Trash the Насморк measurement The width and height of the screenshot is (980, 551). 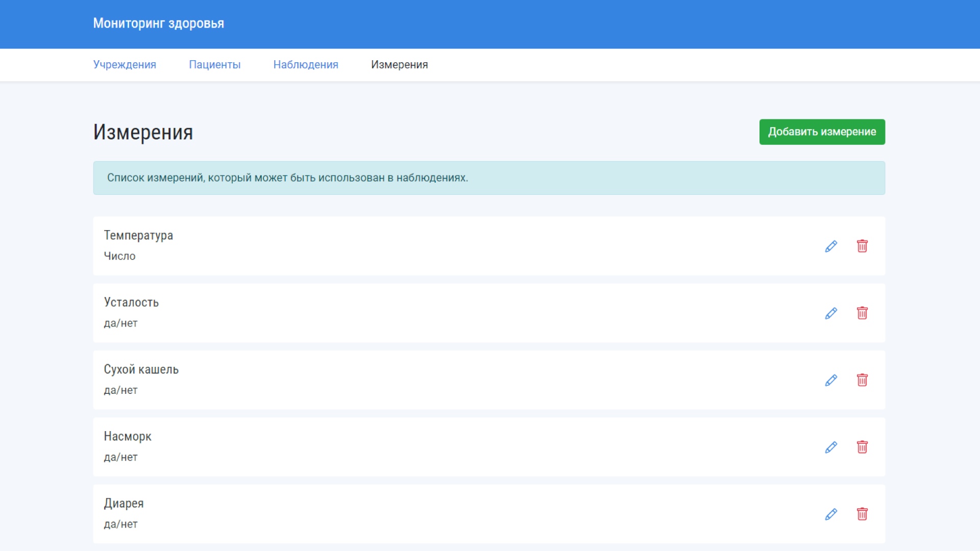tap(862, 447)
